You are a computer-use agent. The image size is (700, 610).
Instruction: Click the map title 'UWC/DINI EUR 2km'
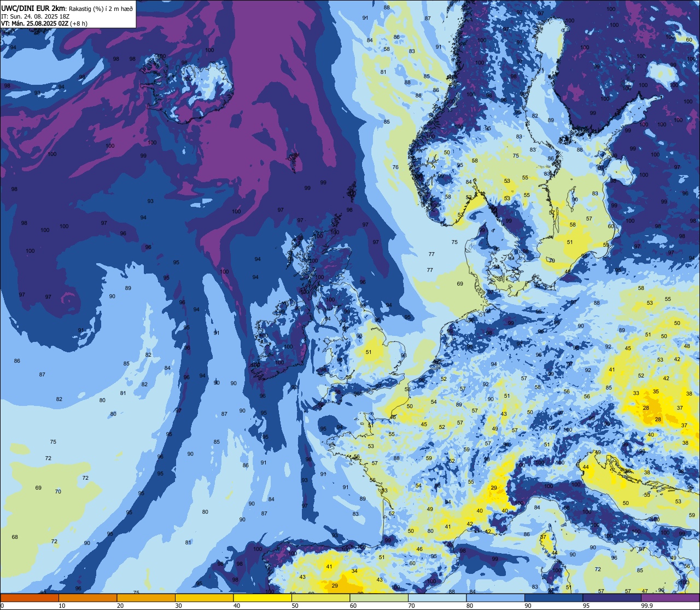tap(33, 8)
